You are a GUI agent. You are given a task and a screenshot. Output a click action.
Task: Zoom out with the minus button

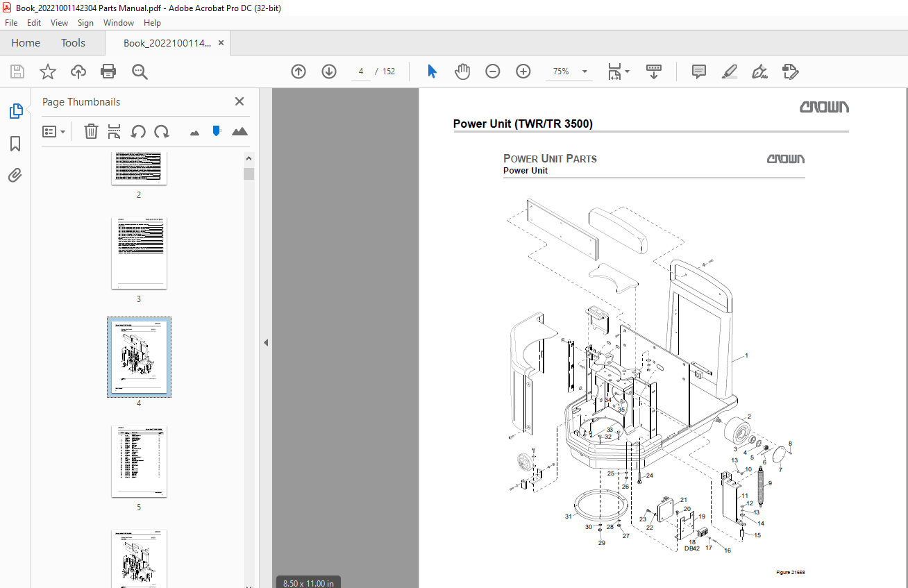pos(493,72)
